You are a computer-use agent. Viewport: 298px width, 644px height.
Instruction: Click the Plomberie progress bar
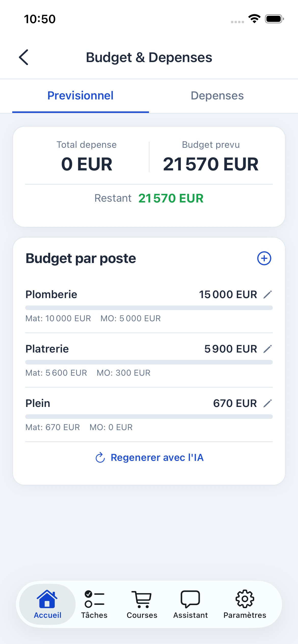149,308
